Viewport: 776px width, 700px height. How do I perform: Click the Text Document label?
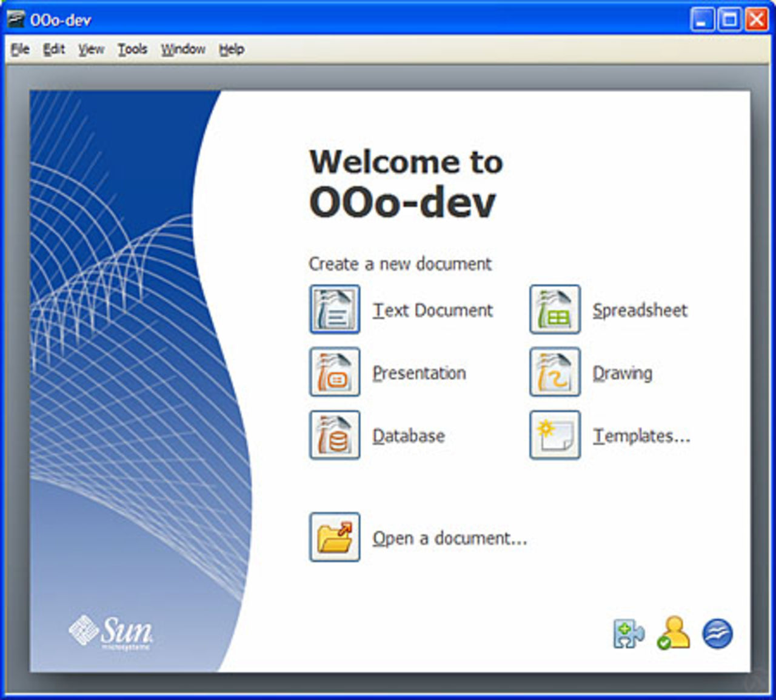pyautogui.click(x=433, y=310)
